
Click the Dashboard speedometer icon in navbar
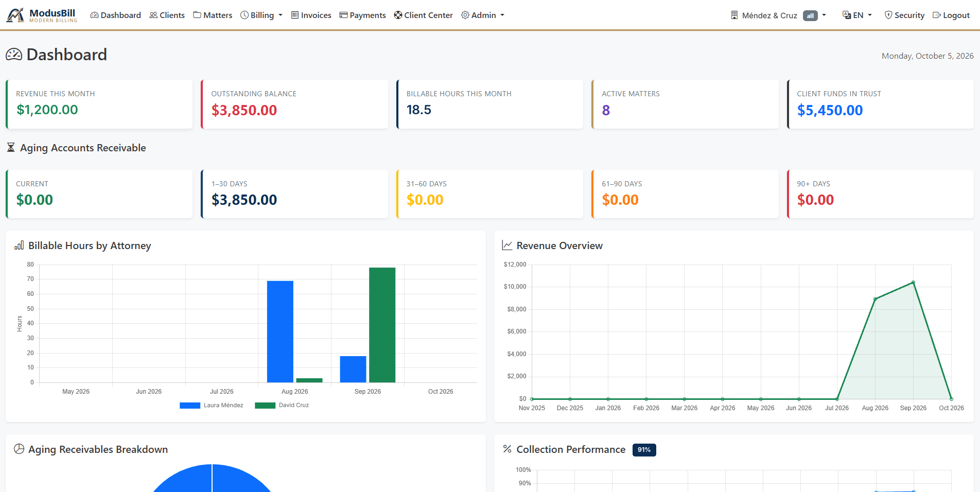[94, 15]
